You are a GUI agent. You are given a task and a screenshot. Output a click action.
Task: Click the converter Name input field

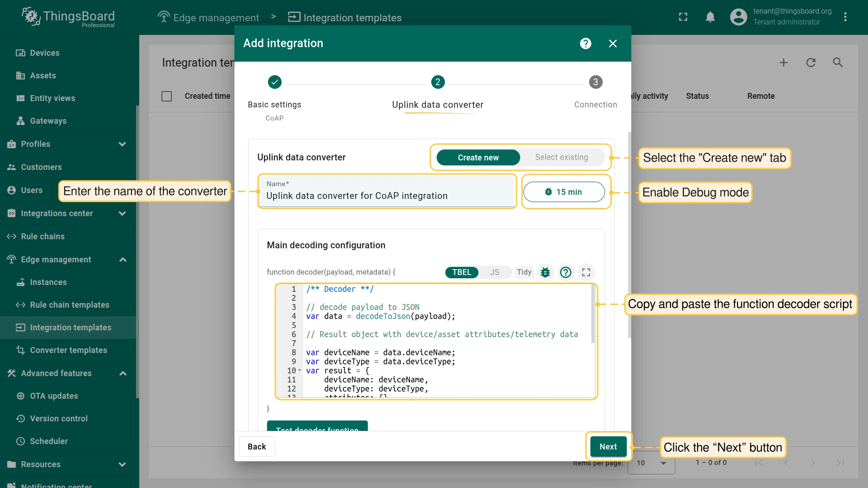tap(386, 196)
